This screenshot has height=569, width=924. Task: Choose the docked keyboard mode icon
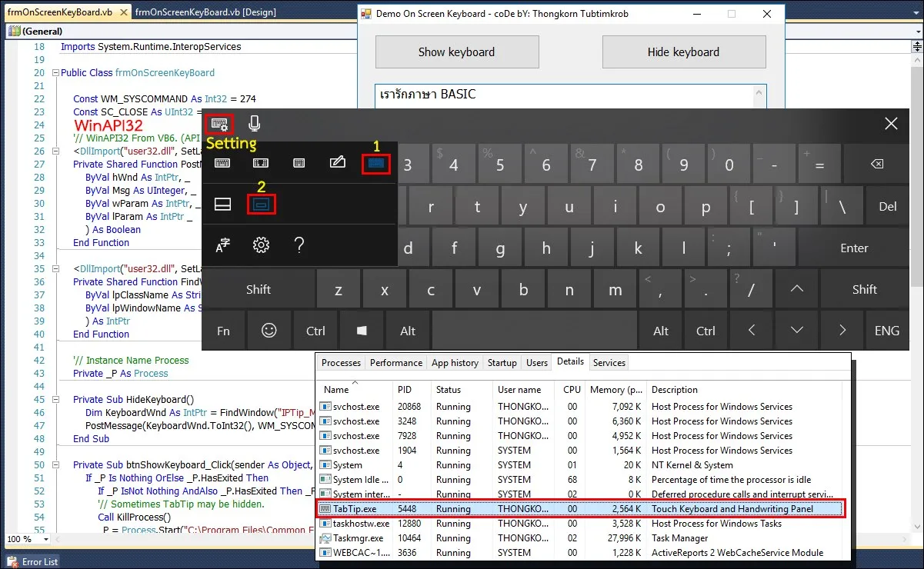pos(222,204)
